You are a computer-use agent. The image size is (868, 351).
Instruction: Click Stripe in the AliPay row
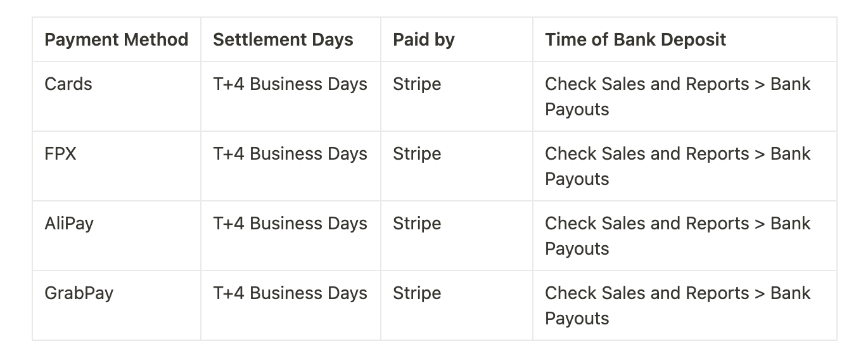(418, 223)
